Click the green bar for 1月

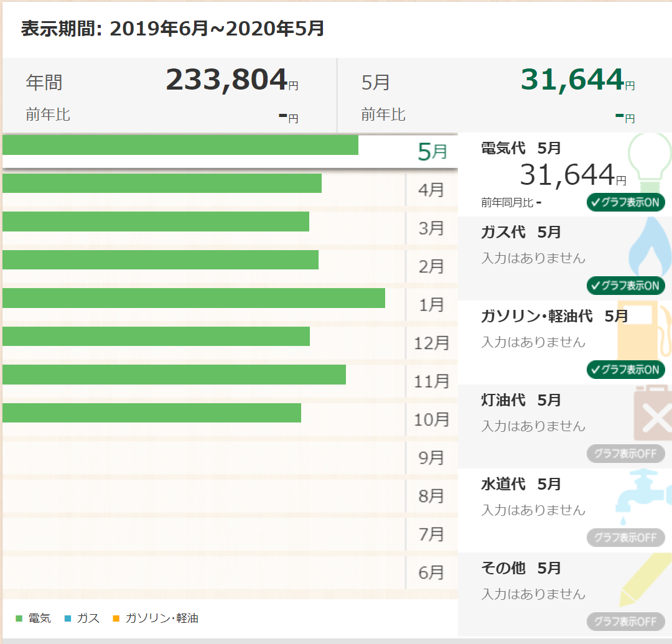[x=194, y=298]
